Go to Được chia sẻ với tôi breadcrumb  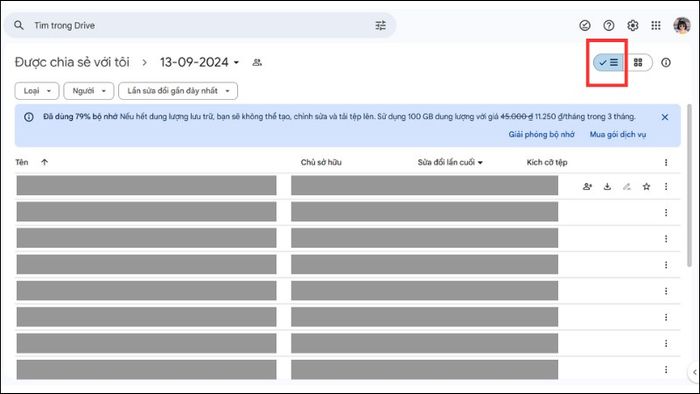click(72, 62)
